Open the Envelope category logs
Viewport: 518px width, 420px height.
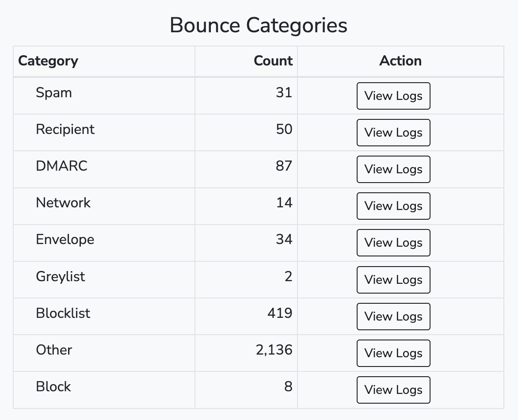pyautogui.click(x=393, y=243)
